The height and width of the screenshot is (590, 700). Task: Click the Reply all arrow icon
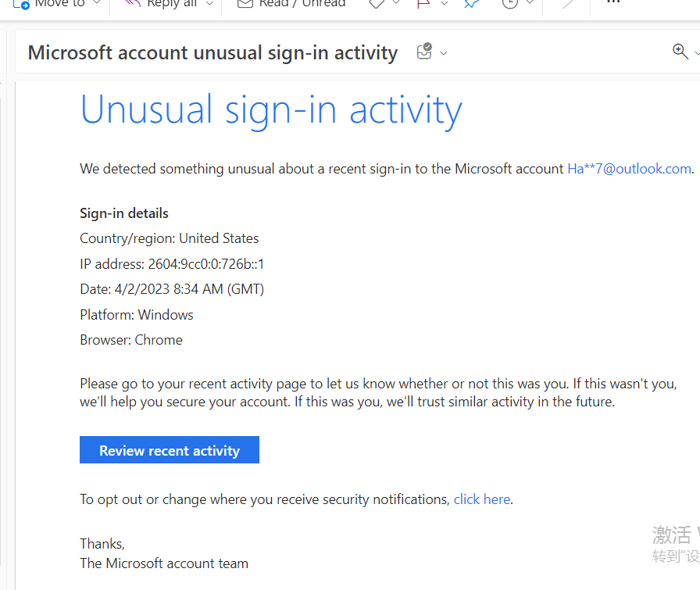tap(133, 4)
